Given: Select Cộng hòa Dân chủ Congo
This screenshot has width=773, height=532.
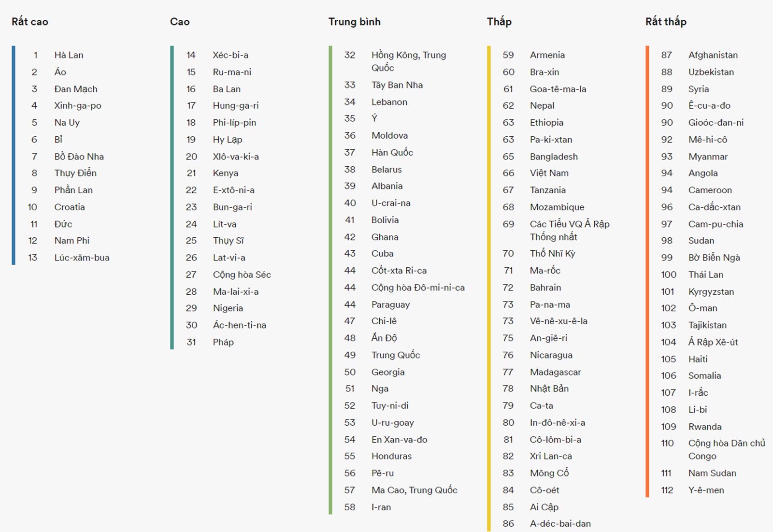Looking at the screenshot, I should click(726, 449).
